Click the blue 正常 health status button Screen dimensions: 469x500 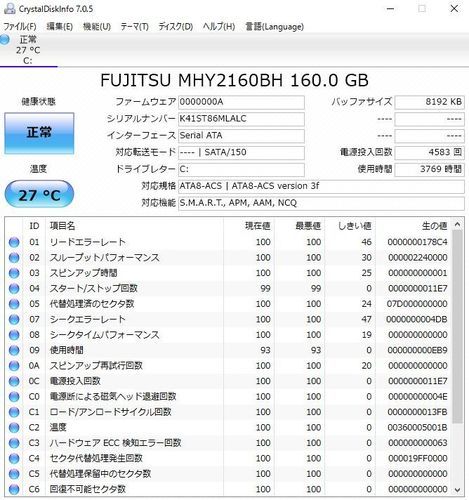click(39, 133)
